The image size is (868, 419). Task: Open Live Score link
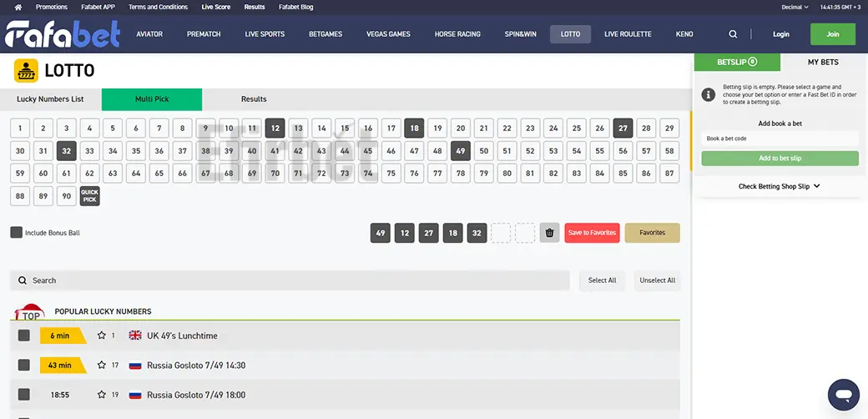tap(216, 8)
